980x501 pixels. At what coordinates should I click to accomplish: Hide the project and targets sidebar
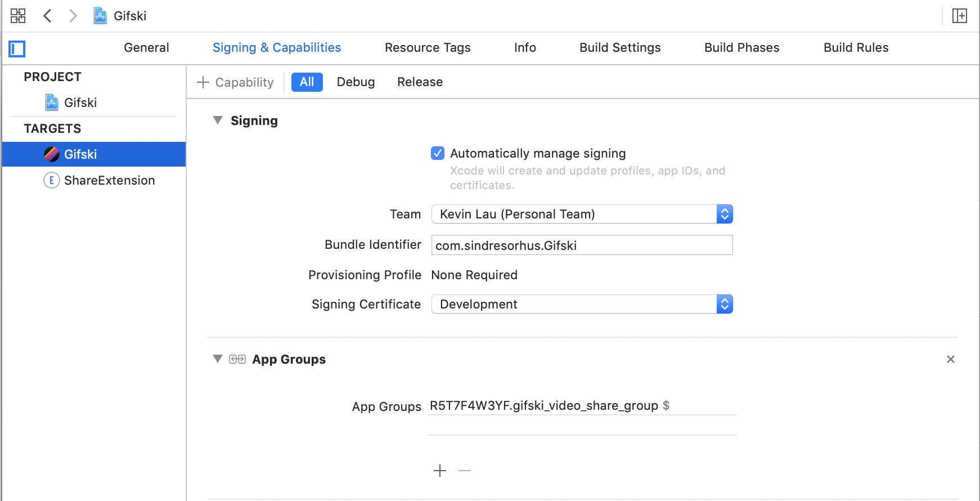17,49
